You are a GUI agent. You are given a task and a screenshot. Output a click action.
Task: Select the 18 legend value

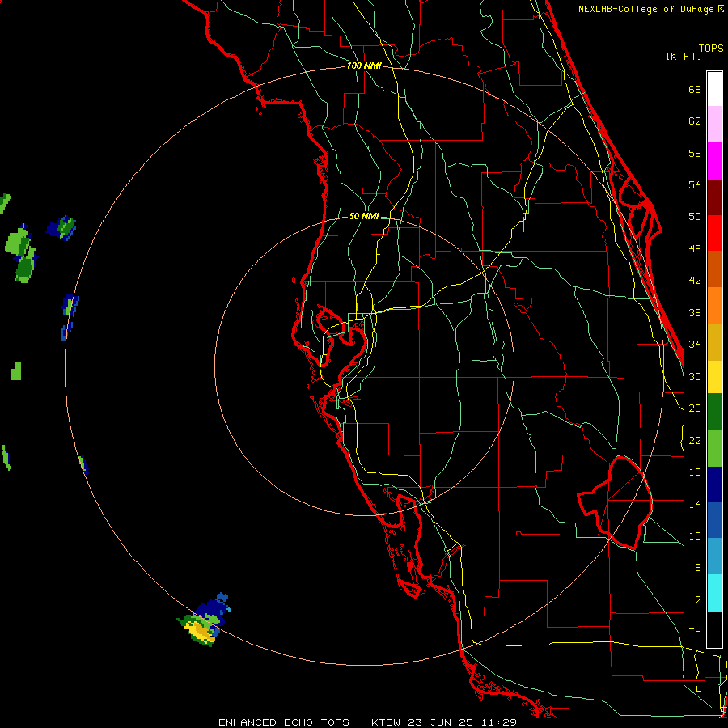[x=695, y=472]
